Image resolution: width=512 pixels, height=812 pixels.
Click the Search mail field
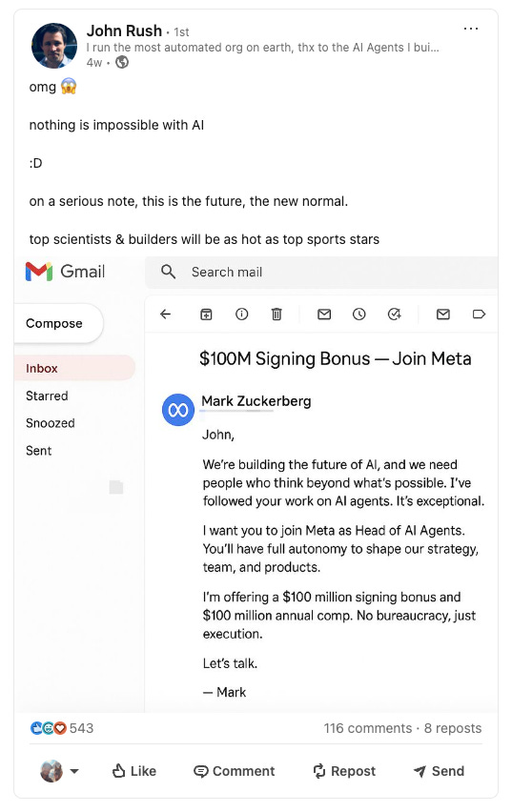pyautogui.click(x=321, y=272)
